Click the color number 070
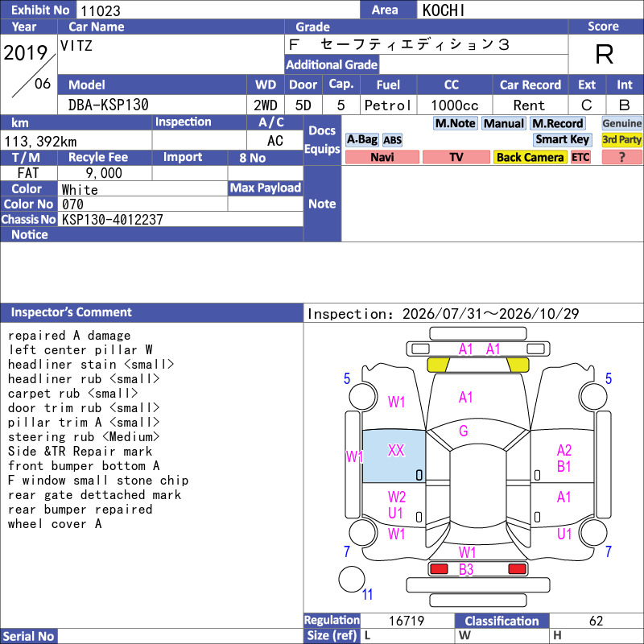The height and width of the screenshot is (644, 644). click(x=72, y=204)
